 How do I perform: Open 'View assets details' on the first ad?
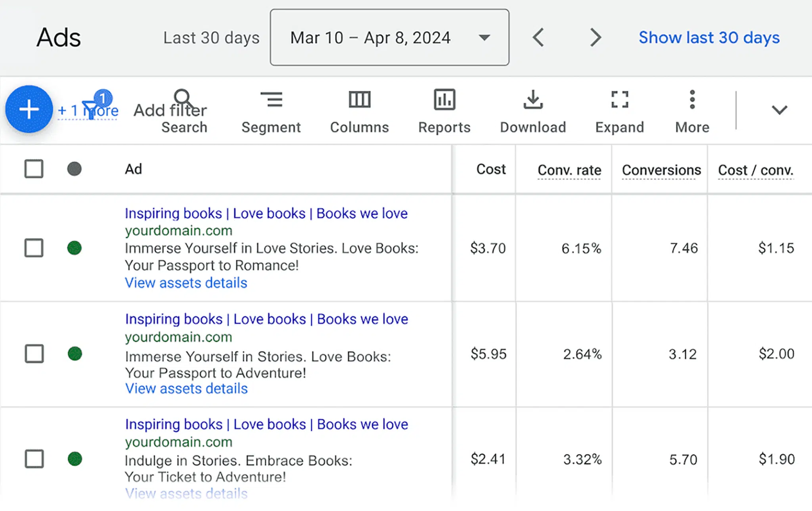(x=186, y=283)
